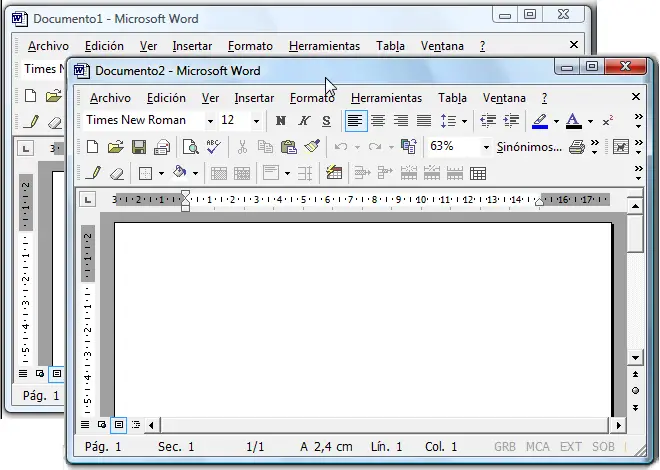
Task: Click tab stop selector L button in Documento2
Action: click(x=88, y=200)
